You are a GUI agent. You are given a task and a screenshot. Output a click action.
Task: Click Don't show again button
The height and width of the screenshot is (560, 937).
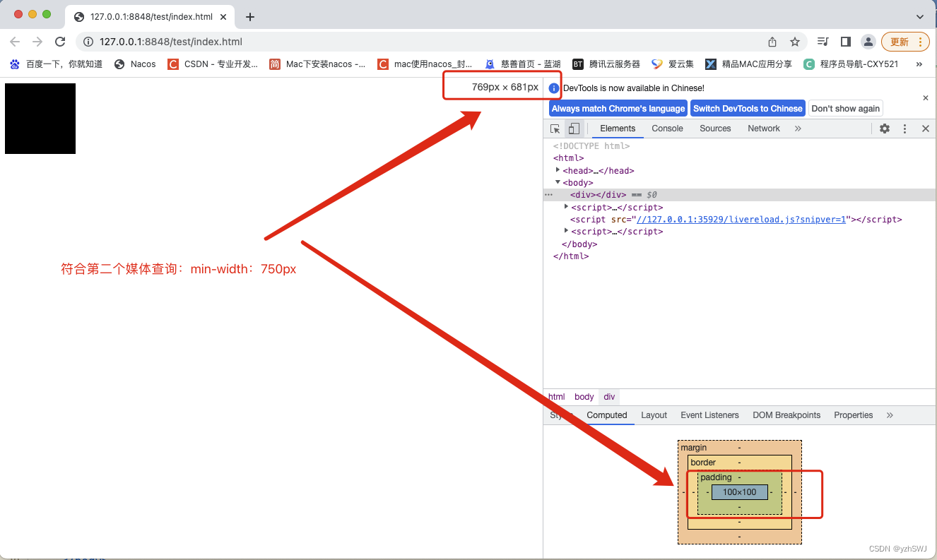[x=846, y=108]
